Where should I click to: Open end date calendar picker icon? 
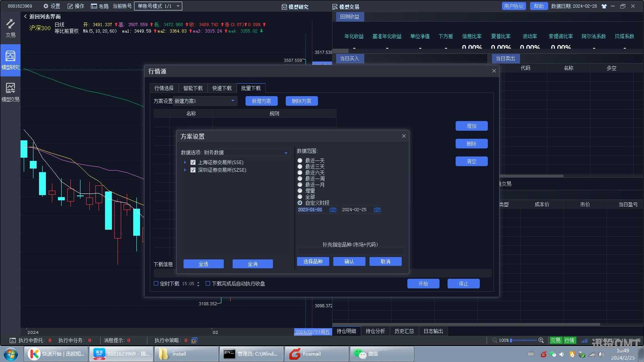pos(377,210)
